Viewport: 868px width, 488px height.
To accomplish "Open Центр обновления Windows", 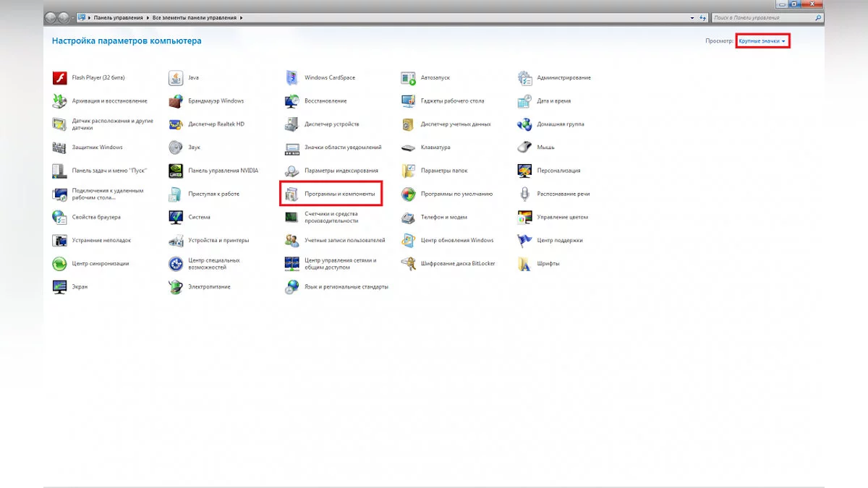I will click(456, 240).
